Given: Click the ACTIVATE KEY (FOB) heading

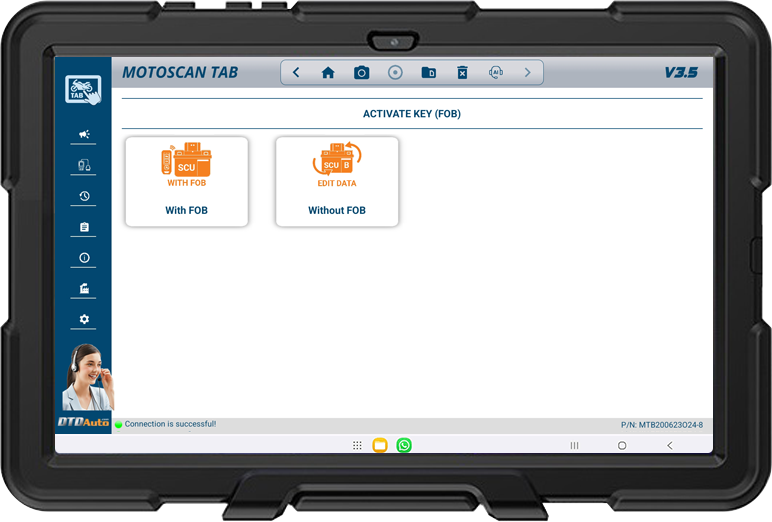Looking at the screenshot, I should coord(412,114).
